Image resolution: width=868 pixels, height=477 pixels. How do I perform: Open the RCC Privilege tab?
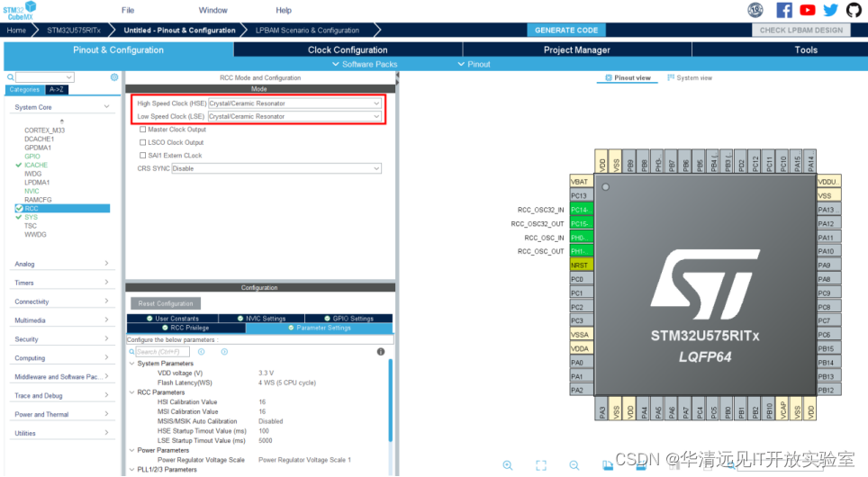click(186, 328)
